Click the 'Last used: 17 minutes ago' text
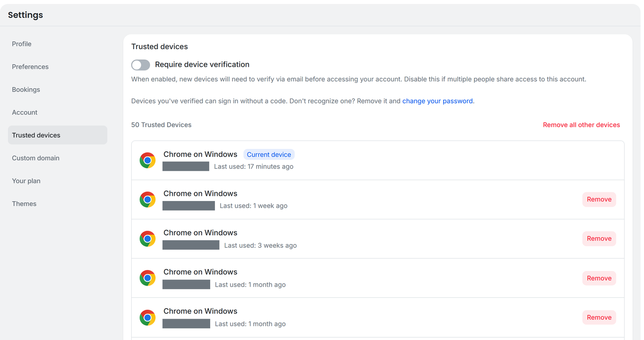 [254, 166]
